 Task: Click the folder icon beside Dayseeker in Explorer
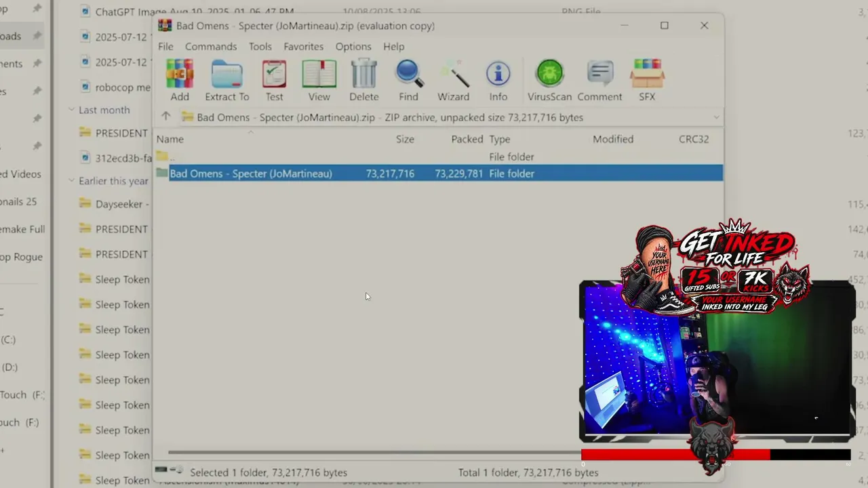(x=85, y=204)
